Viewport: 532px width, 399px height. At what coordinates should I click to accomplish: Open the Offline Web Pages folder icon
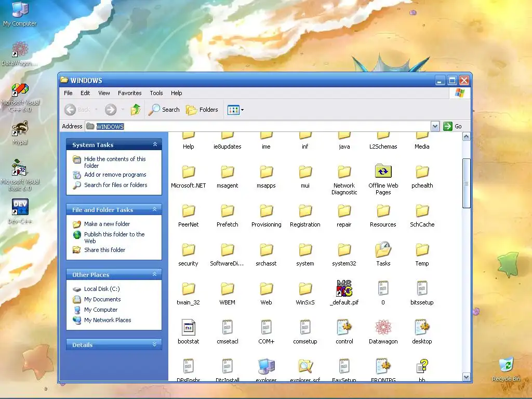pos(383,171)
